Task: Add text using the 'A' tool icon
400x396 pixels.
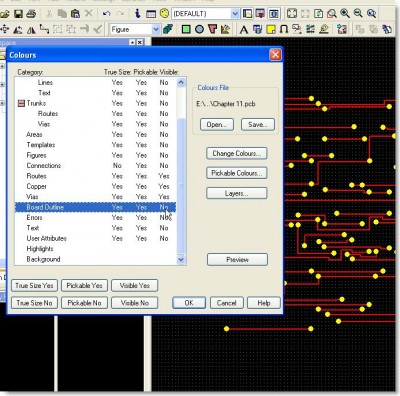Action: pyautogui.click(x=244, y=30)
